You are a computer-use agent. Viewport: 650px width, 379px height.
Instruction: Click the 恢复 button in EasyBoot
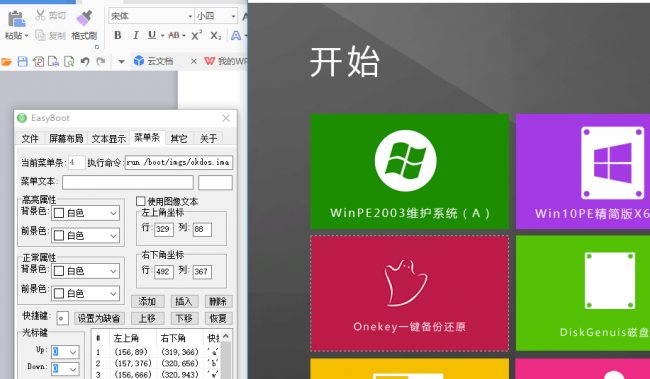(218, 318)
